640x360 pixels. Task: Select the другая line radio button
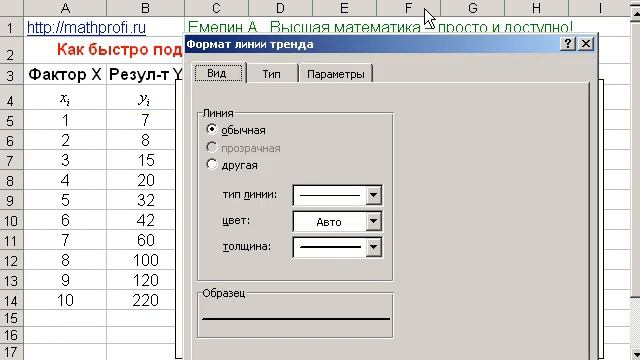click(211, 164)
